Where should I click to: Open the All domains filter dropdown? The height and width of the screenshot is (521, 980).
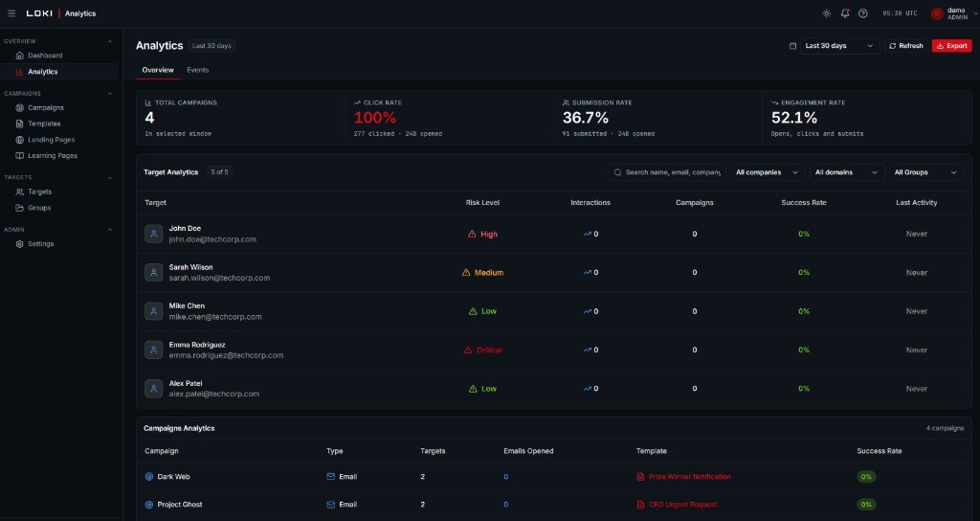[846, 172]
